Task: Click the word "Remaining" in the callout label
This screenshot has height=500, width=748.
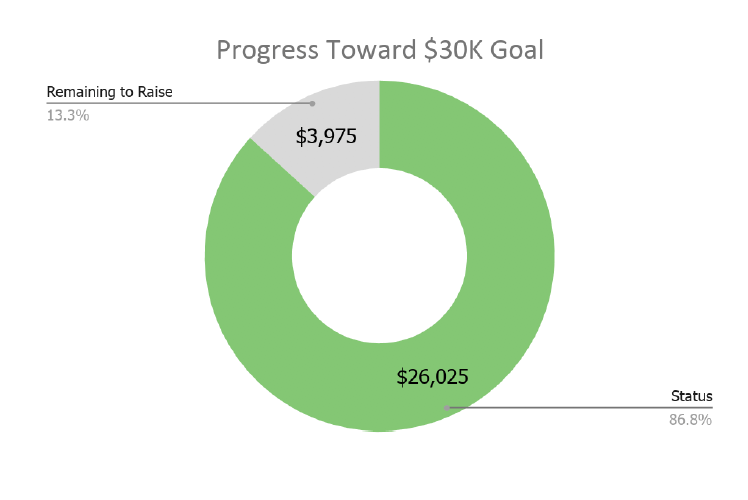Action: coord(78,93)
